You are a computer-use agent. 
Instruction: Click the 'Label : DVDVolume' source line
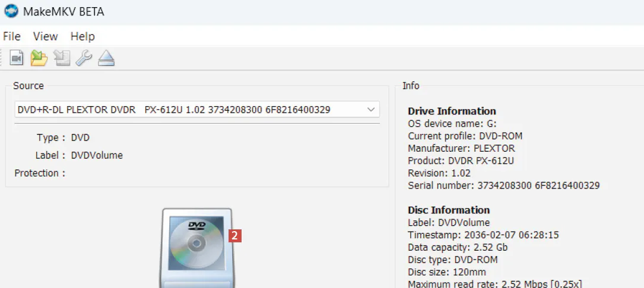pos(79,155)
